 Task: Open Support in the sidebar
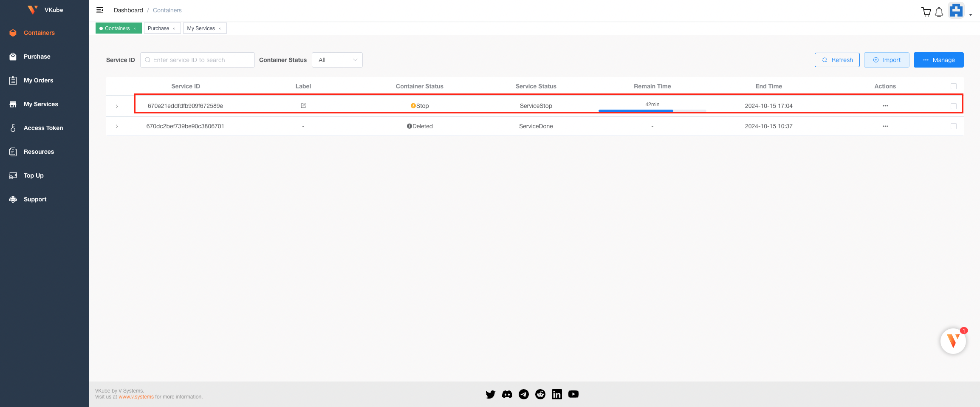[x=35, y=199]
